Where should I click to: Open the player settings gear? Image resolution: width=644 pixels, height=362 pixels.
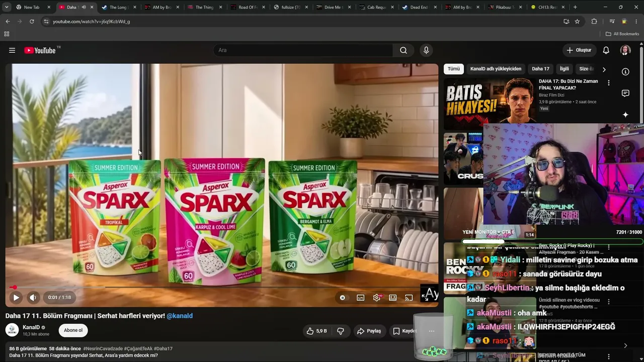tap(377, 298)
